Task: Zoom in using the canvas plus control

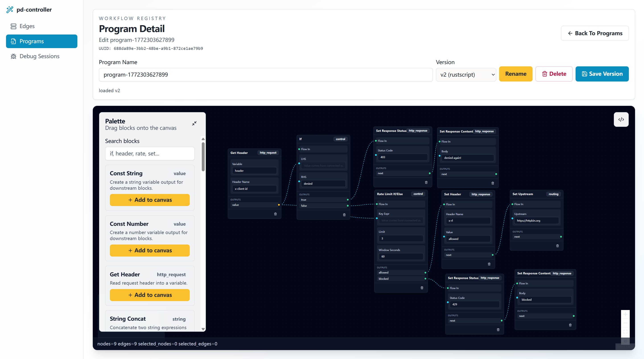Action: (x=625, y=314)
